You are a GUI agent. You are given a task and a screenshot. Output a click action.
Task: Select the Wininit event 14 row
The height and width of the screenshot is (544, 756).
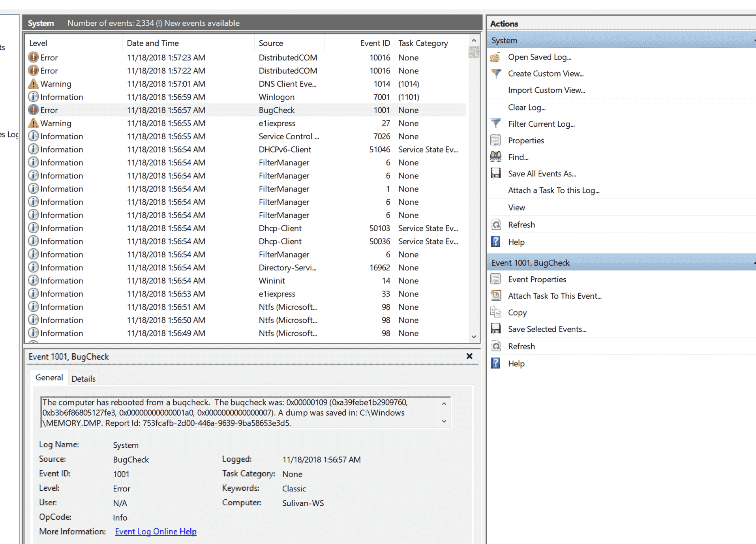[x=247, y=281]
